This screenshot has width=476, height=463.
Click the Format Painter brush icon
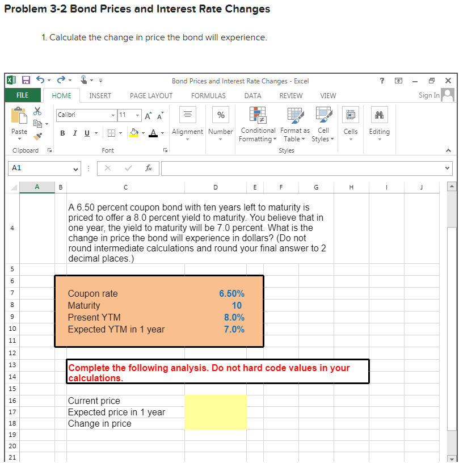pos(37,137)
